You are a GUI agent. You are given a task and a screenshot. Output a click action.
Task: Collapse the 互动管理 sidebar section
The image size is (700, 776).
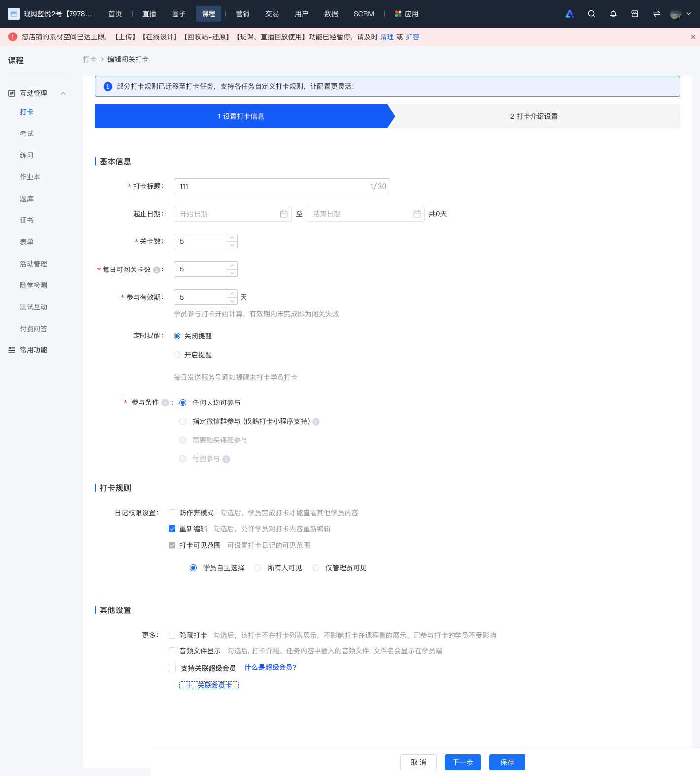point(63,93)
